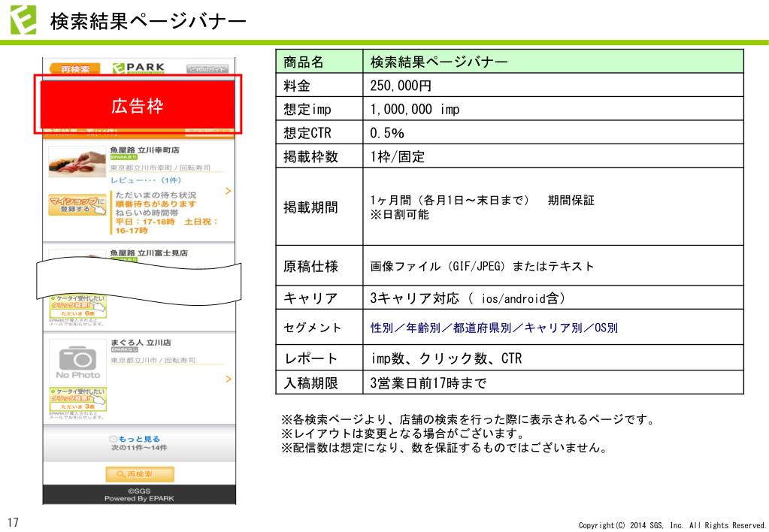Click the 期間保証 text

click(x=571, y=200)
